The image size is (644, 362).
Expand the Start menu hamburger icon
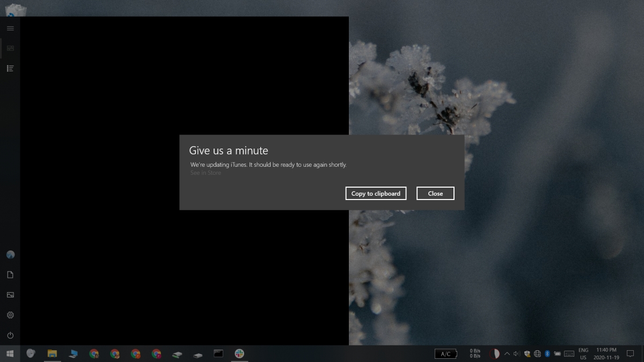[x=10, y=28]
